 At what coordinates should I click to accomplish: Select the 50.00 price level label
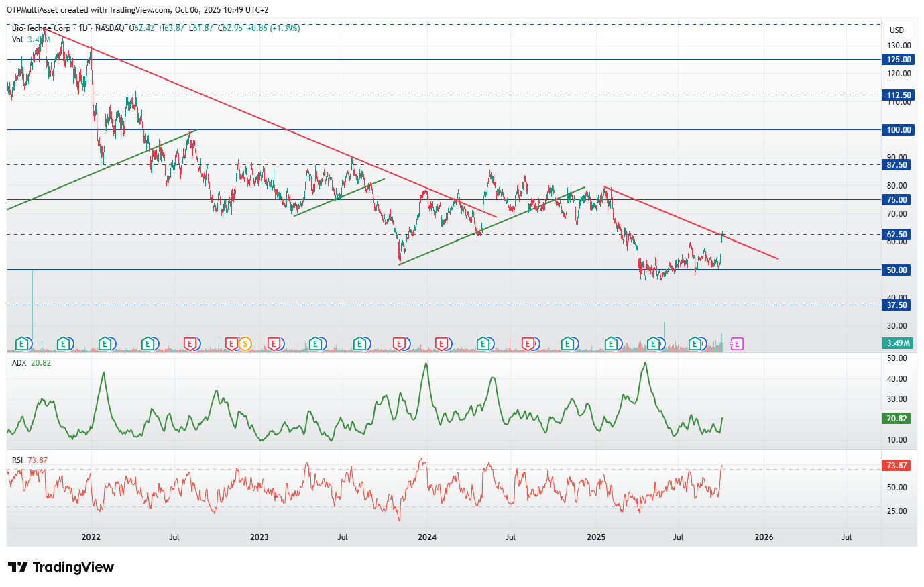click(897, 270)
